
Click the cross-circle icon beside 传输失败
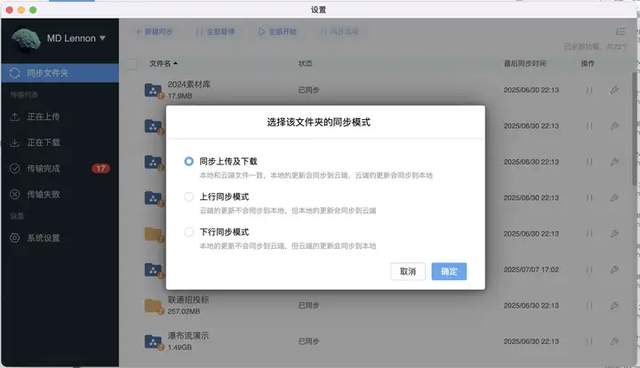point(15,194)
